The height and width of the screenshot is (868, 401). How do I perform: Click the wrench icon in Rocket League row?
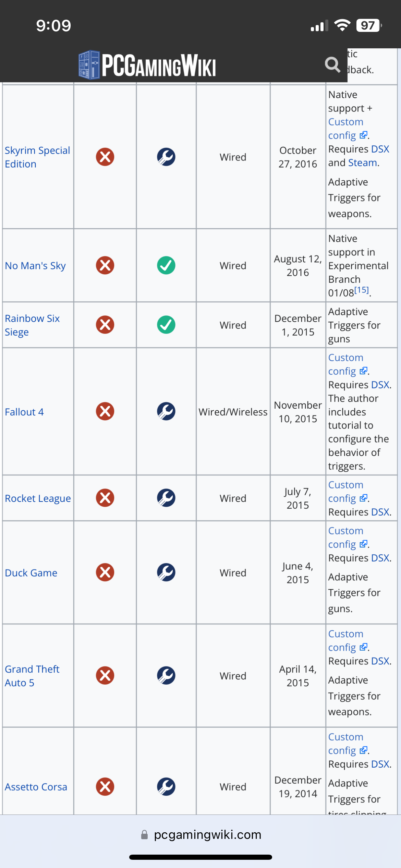166,498
